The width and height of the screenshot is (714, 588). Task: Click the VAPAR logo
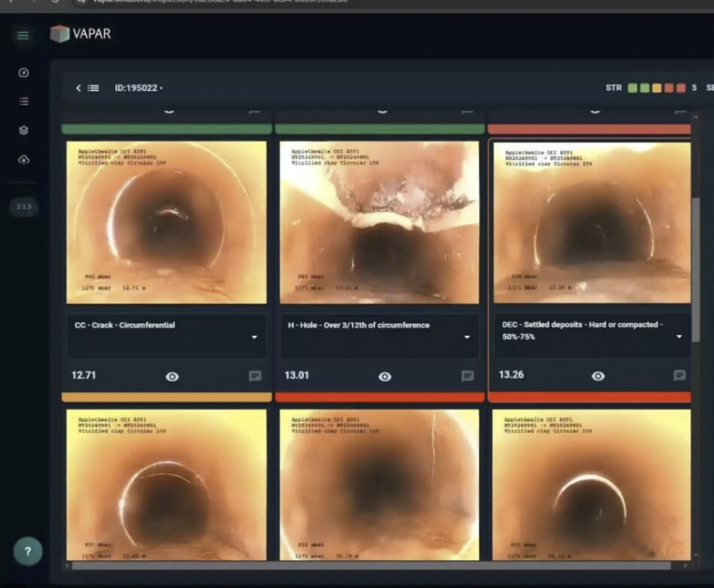pos(80,34)
